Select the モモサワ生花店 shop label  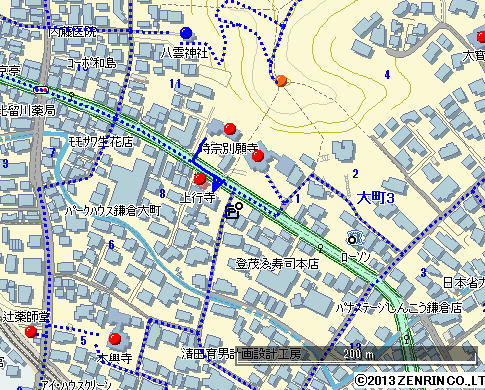coord(101,142)
